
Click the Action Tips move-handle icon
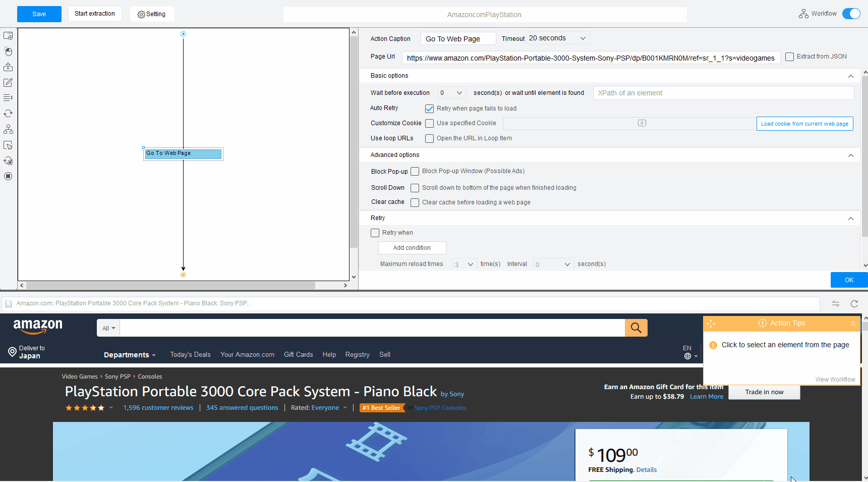coord(711,324)
